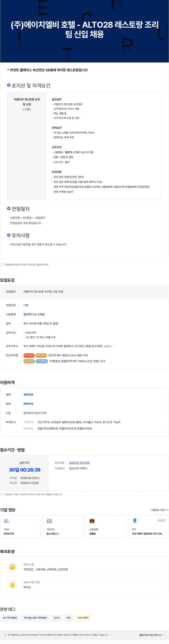Click the info icon beside 마감일은 기업의 사정
The height and width of the screenshot is (644, 169).
(2, 494)
